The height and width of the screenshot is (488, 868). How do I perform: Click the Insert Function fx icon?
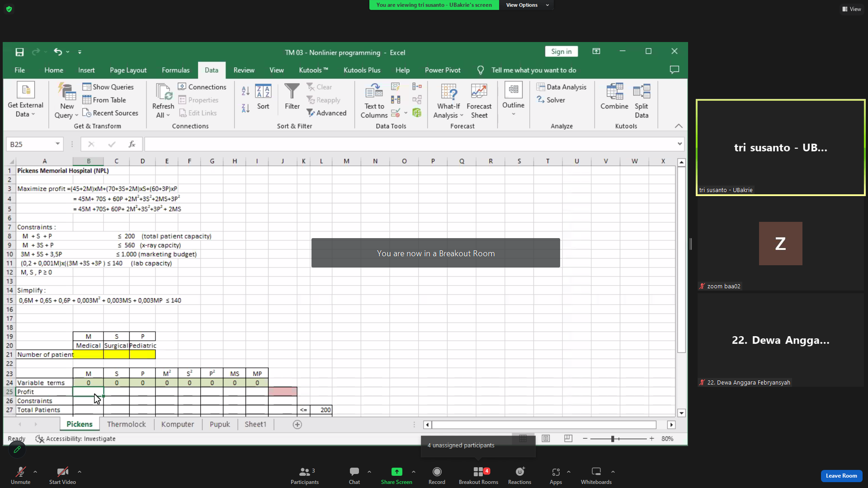[x=132, y=144]
